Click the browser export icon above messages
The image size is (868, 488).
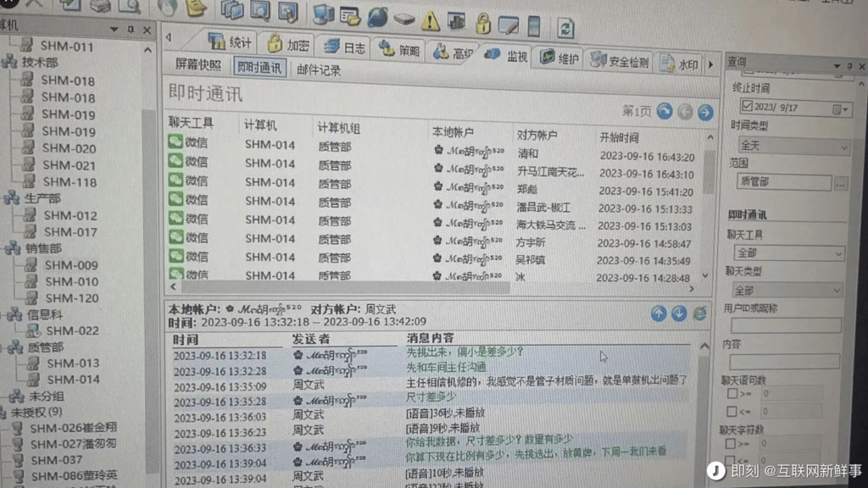[699, 313]
